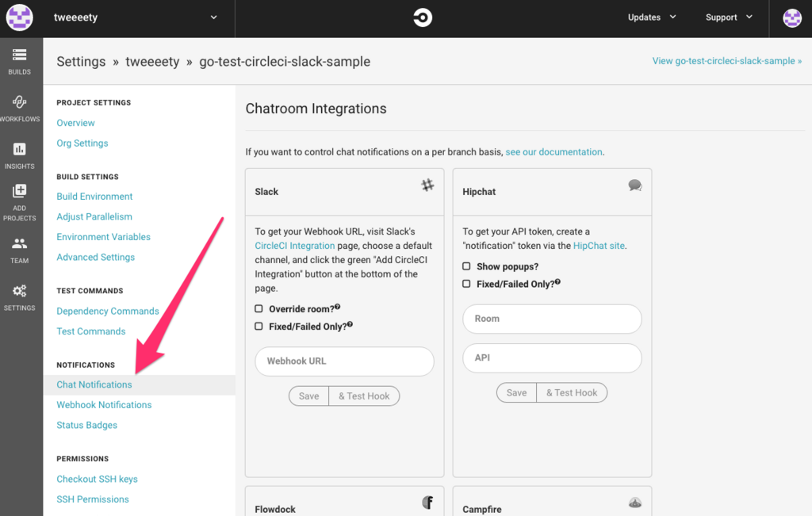Click the Add Projects sidebar icon
Image resolution: width=812 pixels, height=516 pixels.
20,201
